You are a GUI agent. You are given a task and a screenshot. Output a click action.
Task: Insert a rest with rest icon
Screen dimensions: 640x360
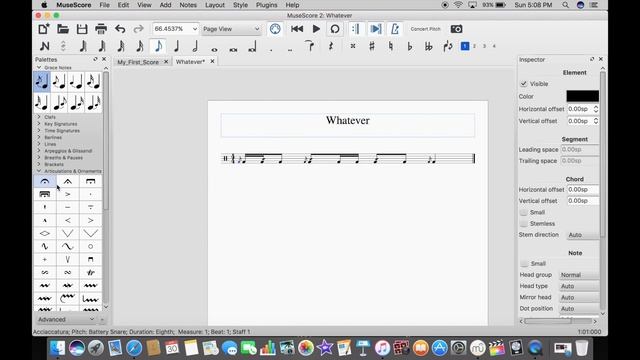(331, 46)
